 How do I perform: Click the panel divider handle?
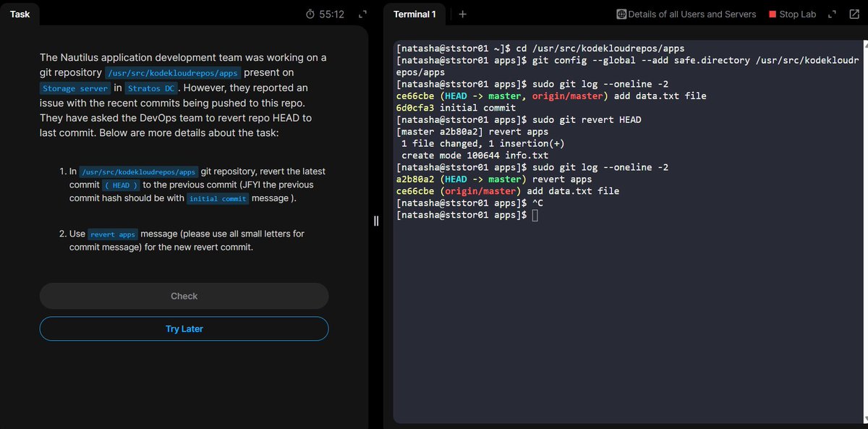coord(376,221)
